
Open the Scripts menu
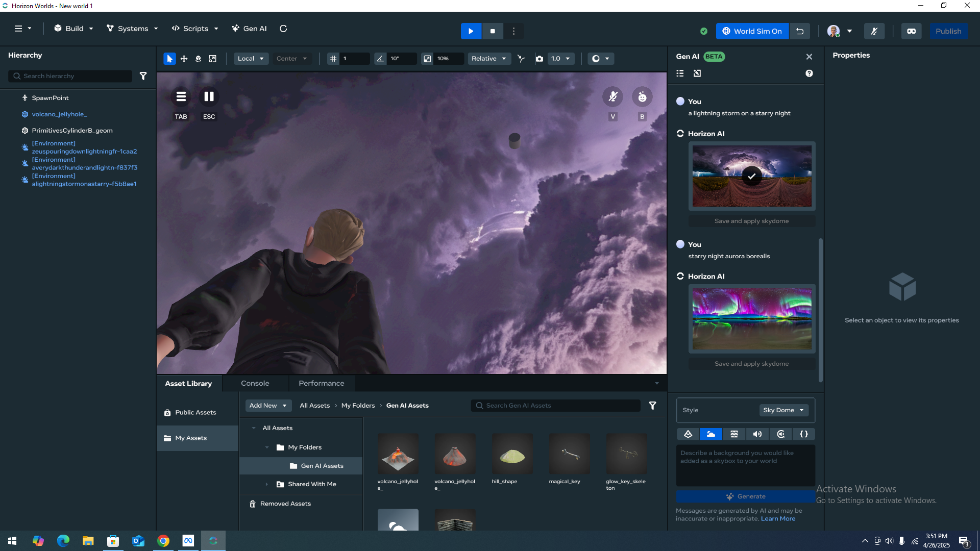coord(195,29)
